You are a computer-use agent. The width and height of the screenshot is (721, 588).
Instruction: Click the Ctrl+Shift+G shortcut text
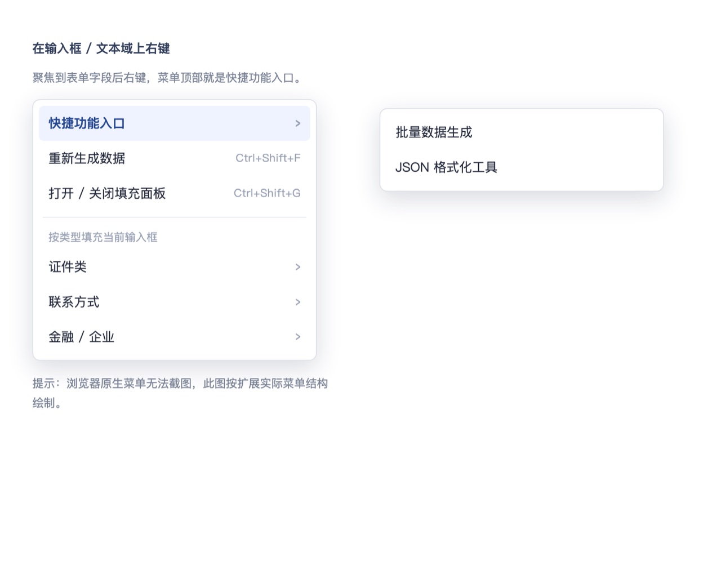(267, 193)
